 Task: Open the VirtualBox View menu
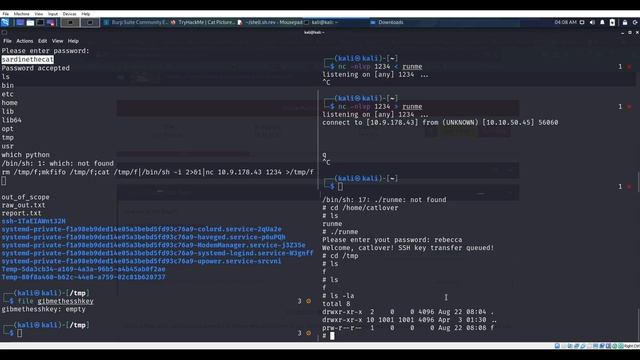coord(39,14)
